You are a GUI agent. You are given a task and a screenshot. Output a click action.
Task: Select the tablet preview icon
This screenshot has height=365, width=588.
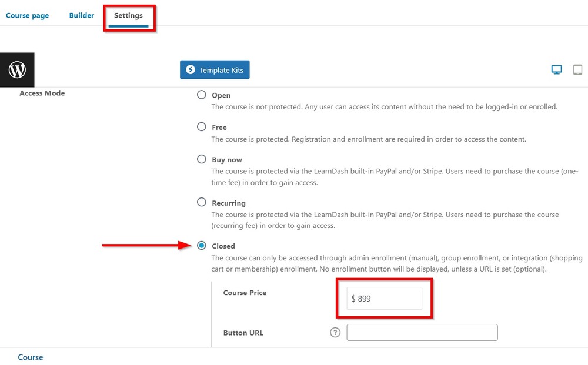coord(577,69)
